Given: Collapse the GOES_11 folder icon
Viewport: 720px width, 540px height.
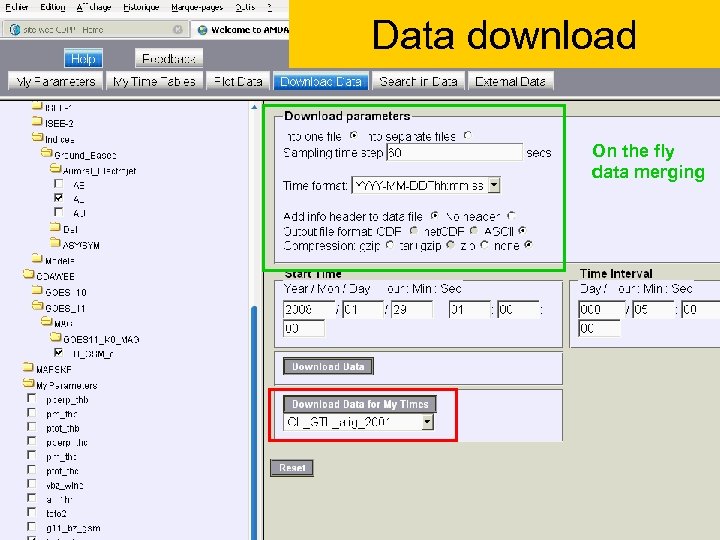Looking at the screenshot, I should tap(37, 306).
